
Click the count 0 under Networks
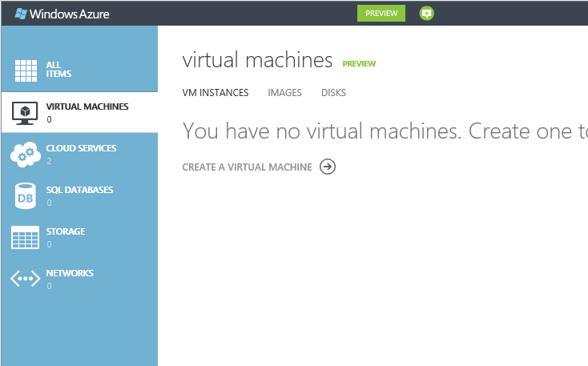pyautogui.click(x=49, y=286)
